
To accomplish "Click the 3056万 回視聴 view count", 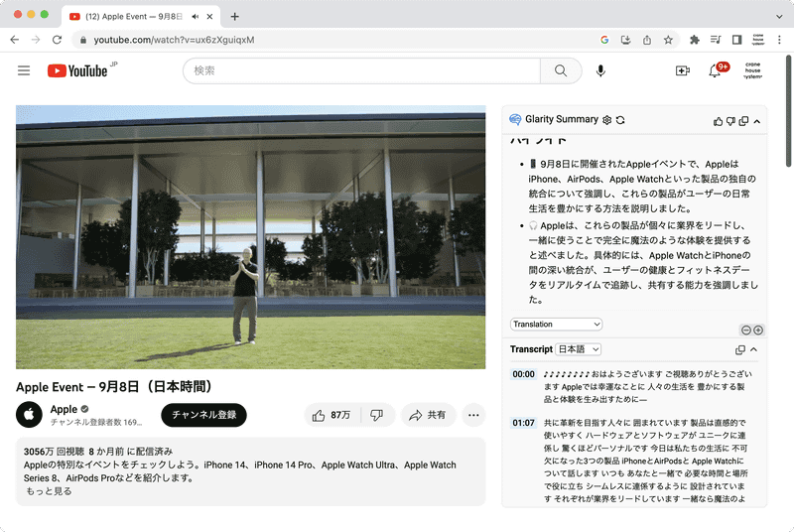I will 54,451.
